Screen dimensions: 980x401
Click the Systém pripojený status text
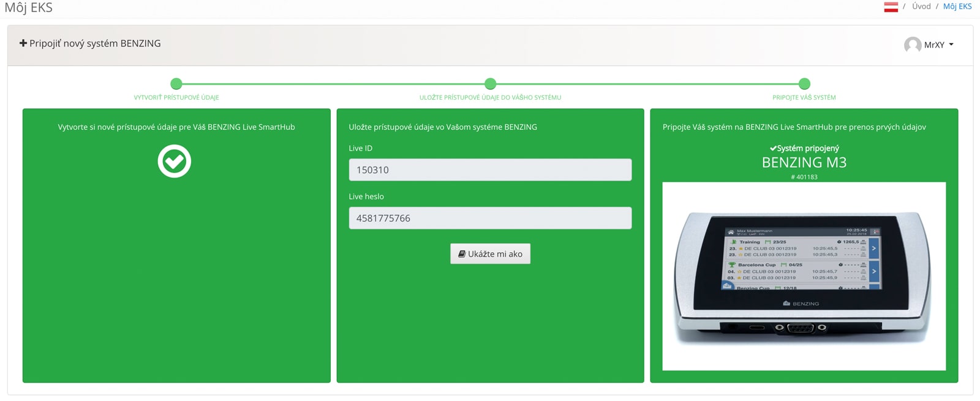[804, 148]
